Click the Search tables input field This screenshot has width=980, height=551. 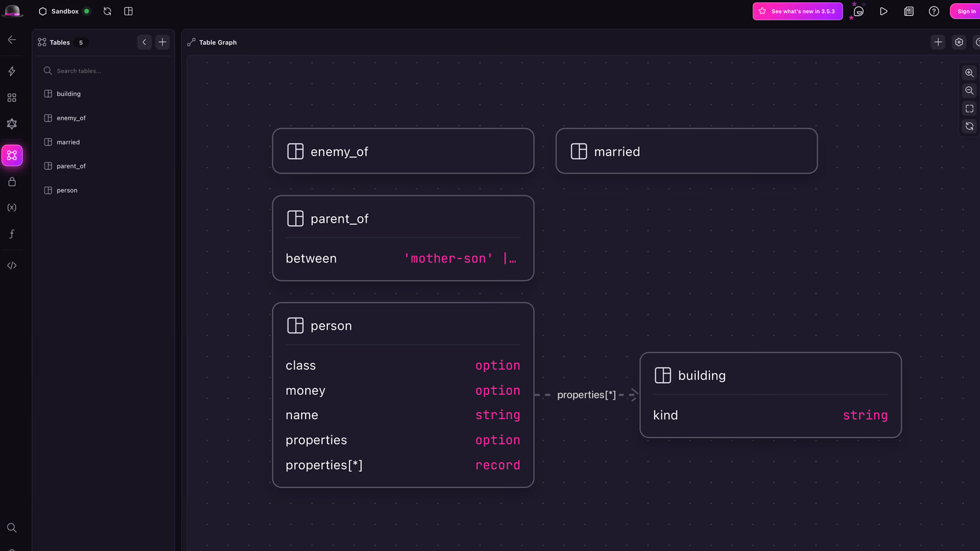coord(105,71)
